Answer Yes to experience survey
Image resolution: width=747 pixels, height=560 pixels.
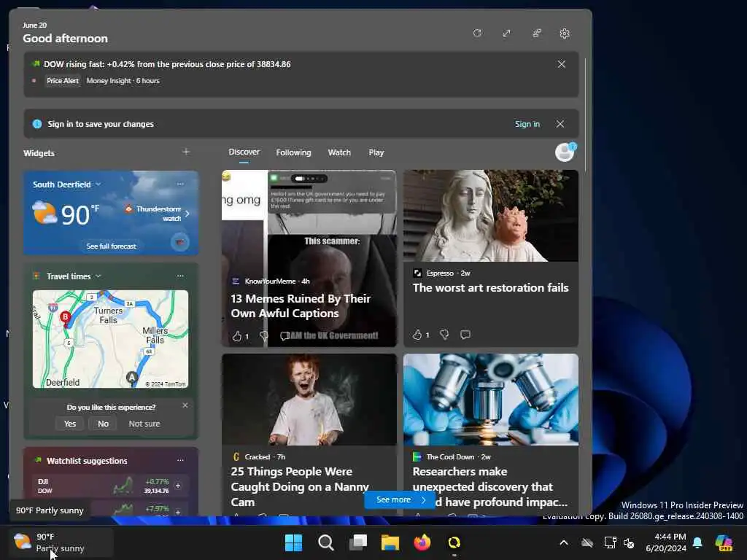pyautogui.click(x=70, y=424)
